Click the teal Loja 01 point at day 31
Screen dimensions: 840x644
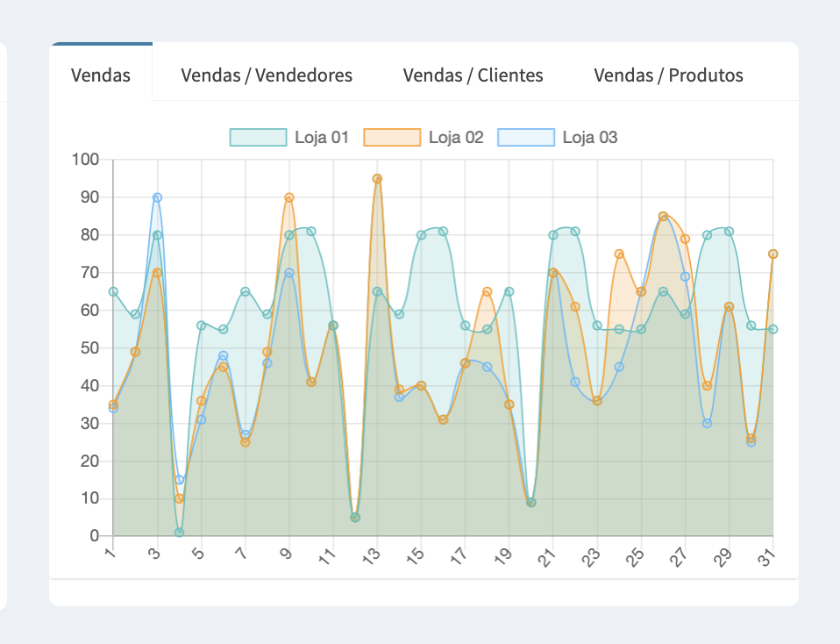pyautogui.click(x=772, y=329)
